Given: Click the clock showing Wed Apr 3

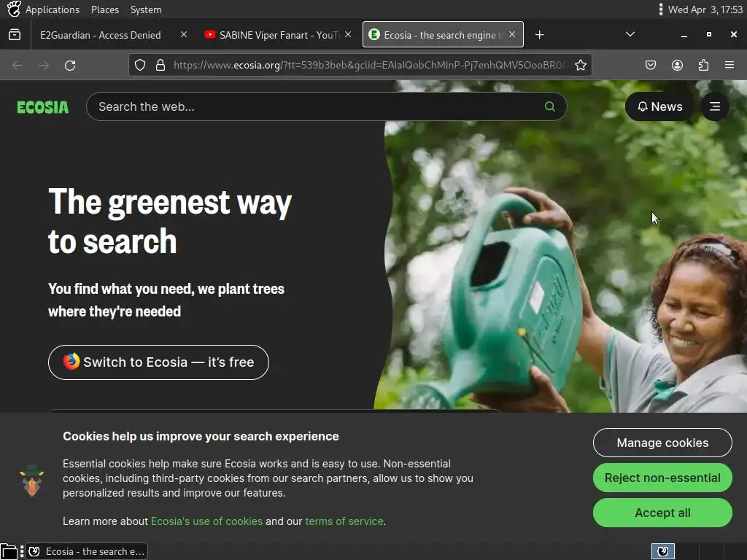Looking at the screenshot, I should point(705,9).
